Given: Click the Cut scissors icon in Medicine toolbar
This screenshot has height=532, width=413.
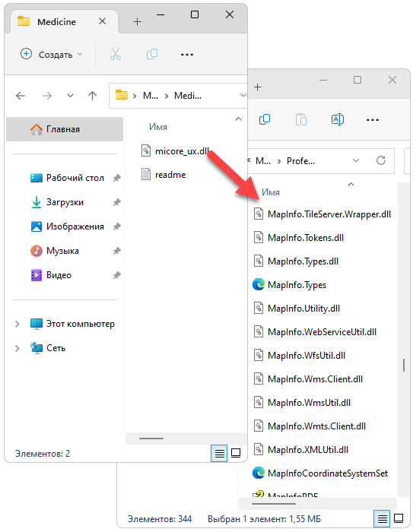Looking at the screenshot, I should [x=116, y=54].
